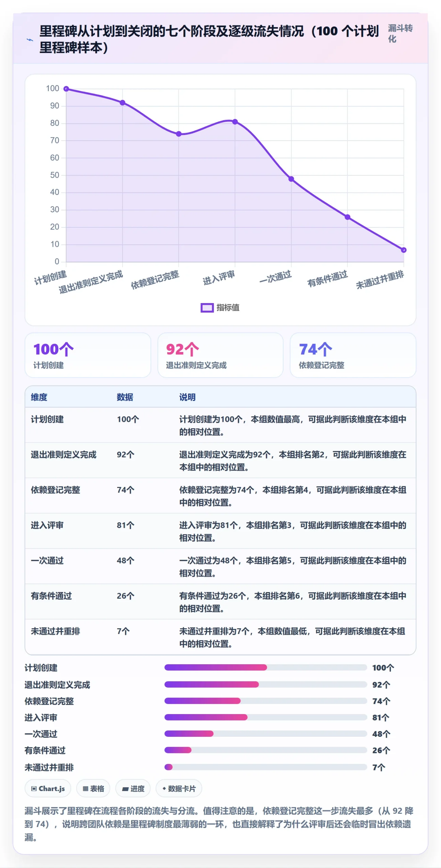
Task: Select 依赖登记完整 in the table's 维度 column
Action: pyautogui.click(x=56, y=490)
